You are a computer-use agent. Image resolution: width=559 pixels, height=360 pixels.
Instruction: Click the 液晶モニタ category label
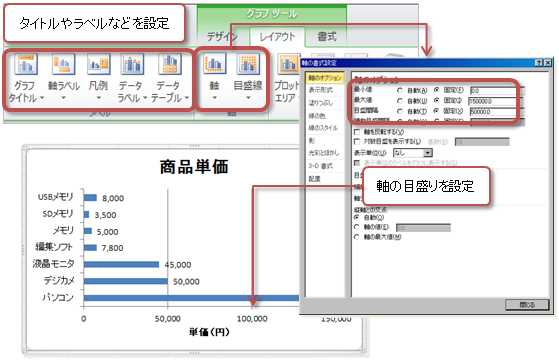coord(53,263)
